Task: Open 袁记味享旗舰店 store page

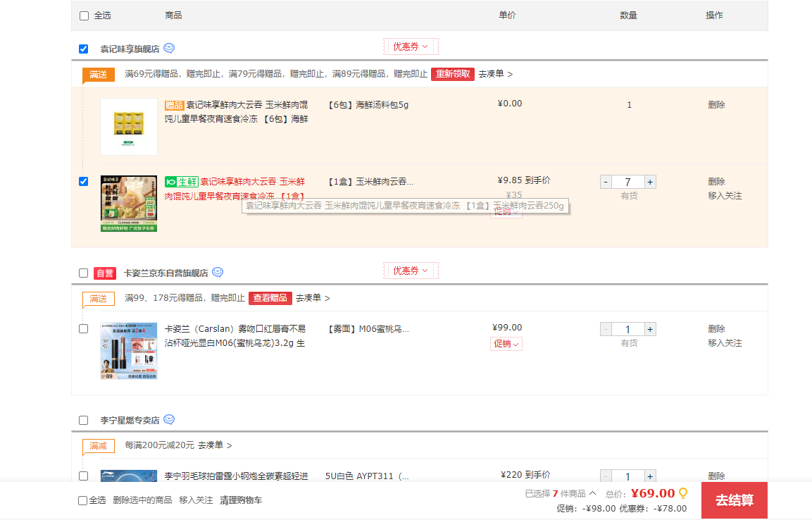Action: tap(130, 49)
